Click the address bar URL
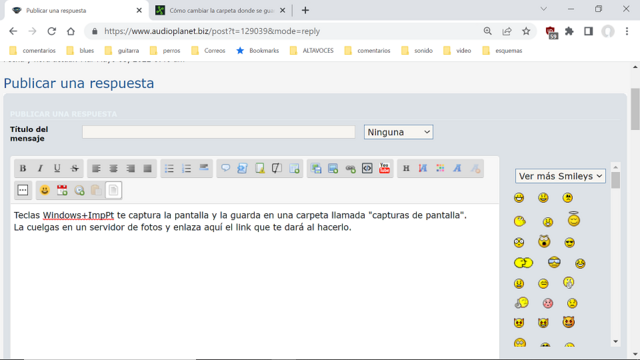 (x=212, y=31)
